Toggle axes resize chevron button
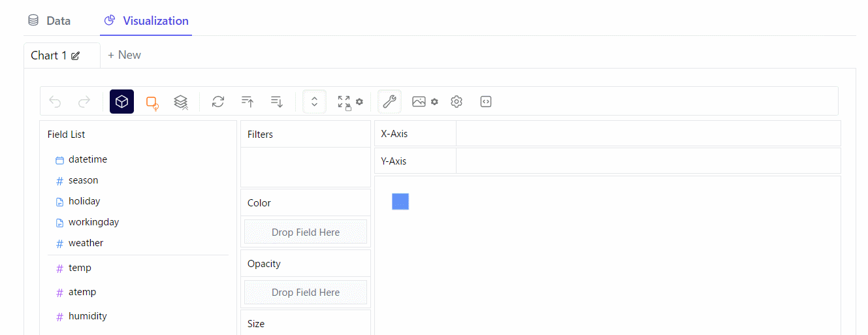The height and width of the screenshot is (335, 868). 314,102
